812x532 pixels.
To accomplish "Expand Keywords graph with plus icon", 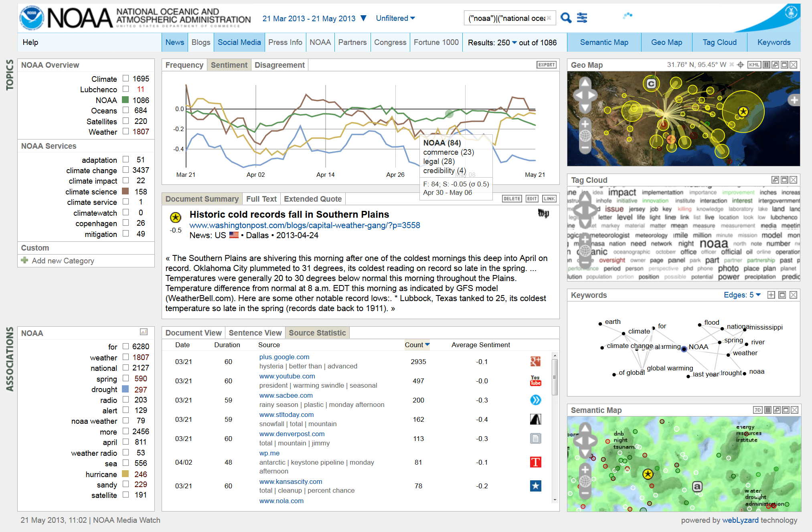I will [x=771, y=295].
